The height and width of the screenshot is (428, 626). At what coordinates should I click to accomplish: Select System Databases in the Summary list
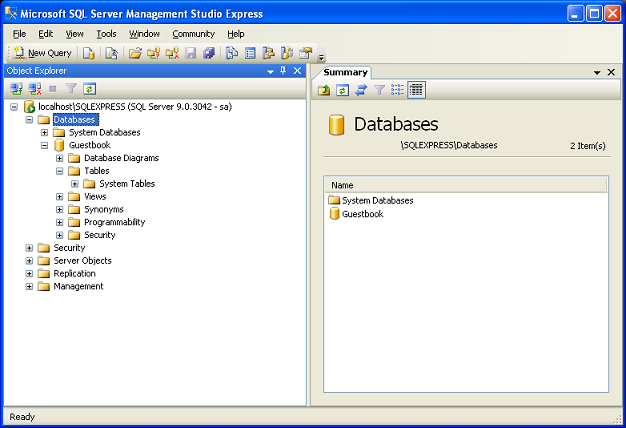click(377, 200)
